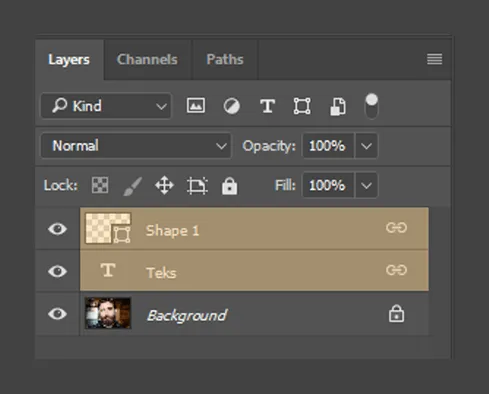This screenshot has width=489, height=394.
Task: Click the Fill 100% value field
Action: pos(328,185)
